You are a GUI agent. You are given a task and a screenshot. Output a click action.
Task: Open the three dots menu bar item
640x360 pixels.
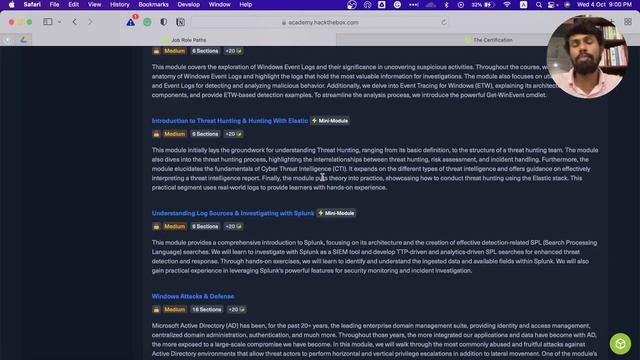coord(413,5)
